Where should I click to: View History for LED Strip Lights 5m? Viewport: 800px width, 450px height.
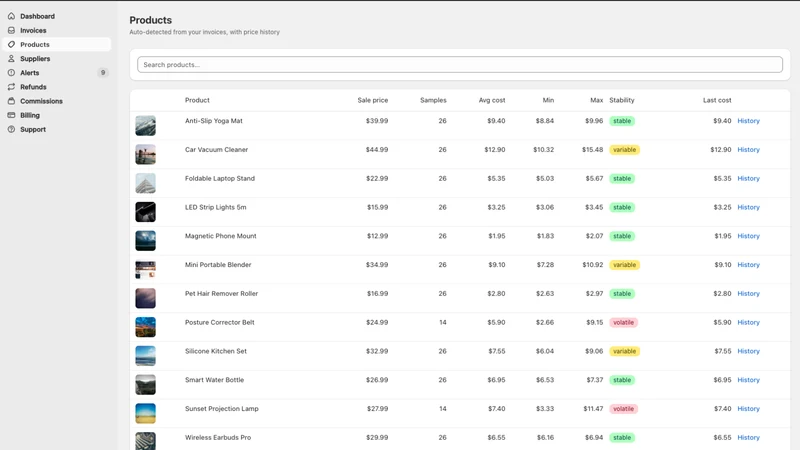point(748,207)
